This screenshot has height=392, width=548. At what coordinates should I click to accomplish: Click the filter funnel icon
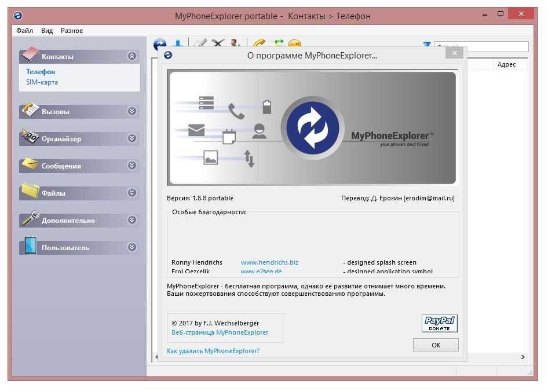427,46
